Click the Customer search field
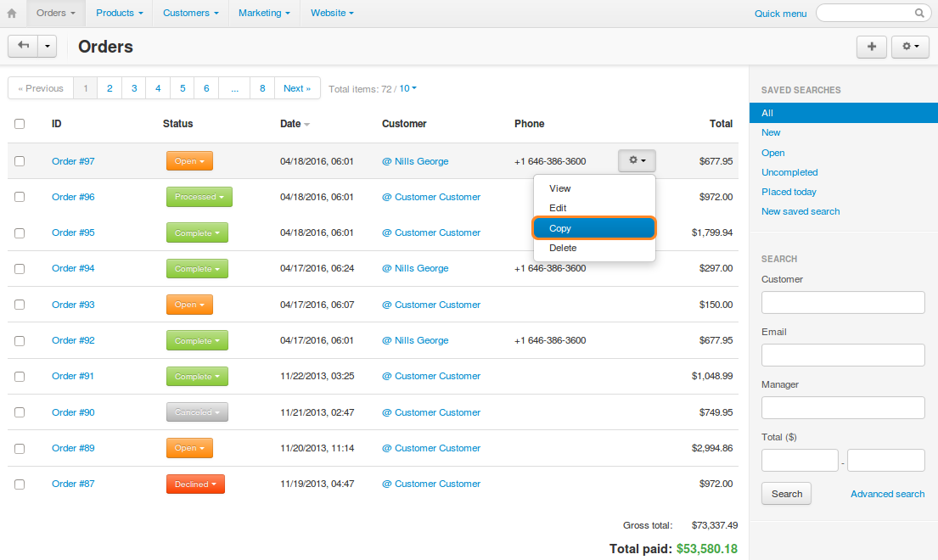938x560 pixels. pos(843,302)
